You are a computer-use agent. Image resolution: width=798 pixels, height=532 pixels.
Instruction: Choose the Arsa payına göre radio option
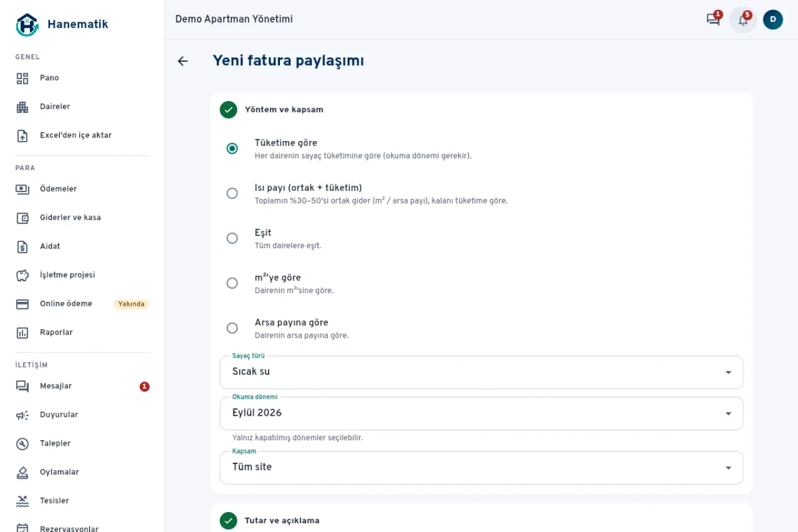pos(232,328)
